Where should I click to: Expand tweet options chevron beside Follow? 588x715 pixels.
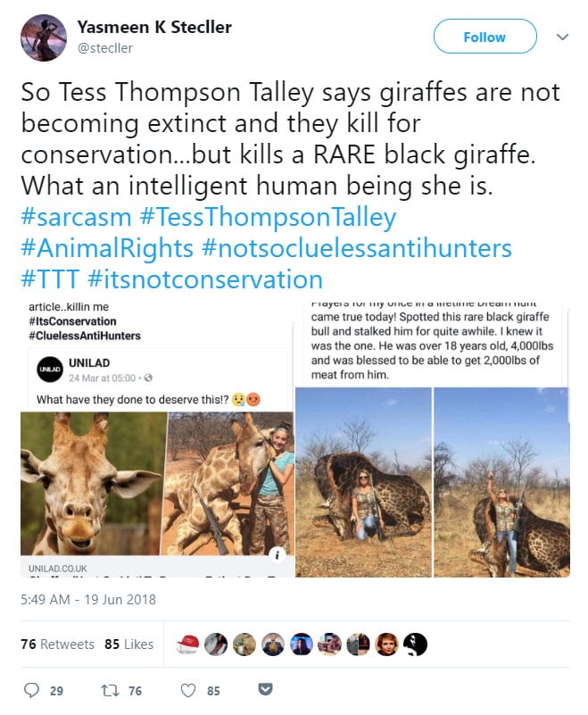(x=563, y=37)
